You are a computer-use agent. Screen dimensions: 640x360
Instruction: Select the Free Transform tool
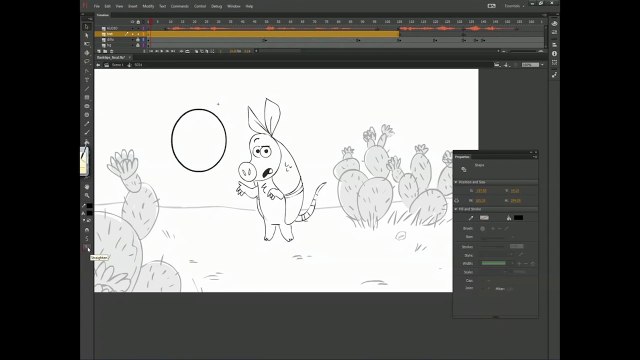(x=87, y=44)
